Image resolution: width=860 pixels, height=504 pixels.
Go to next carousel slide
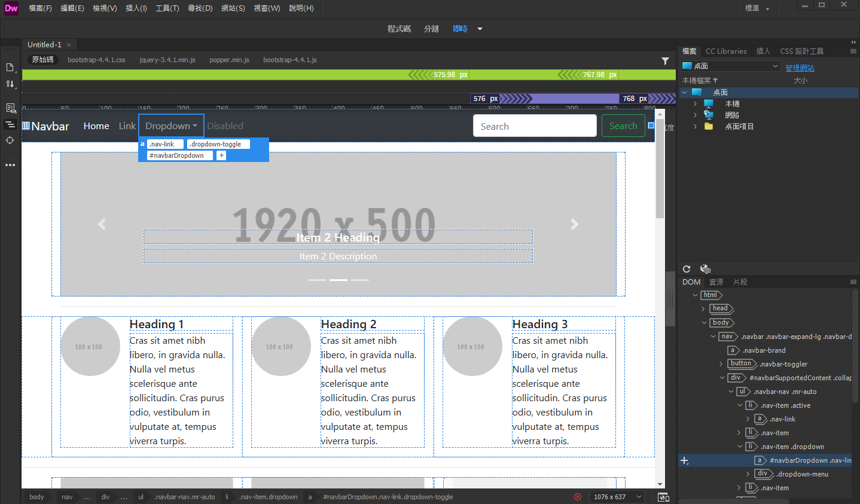(574, 224)
